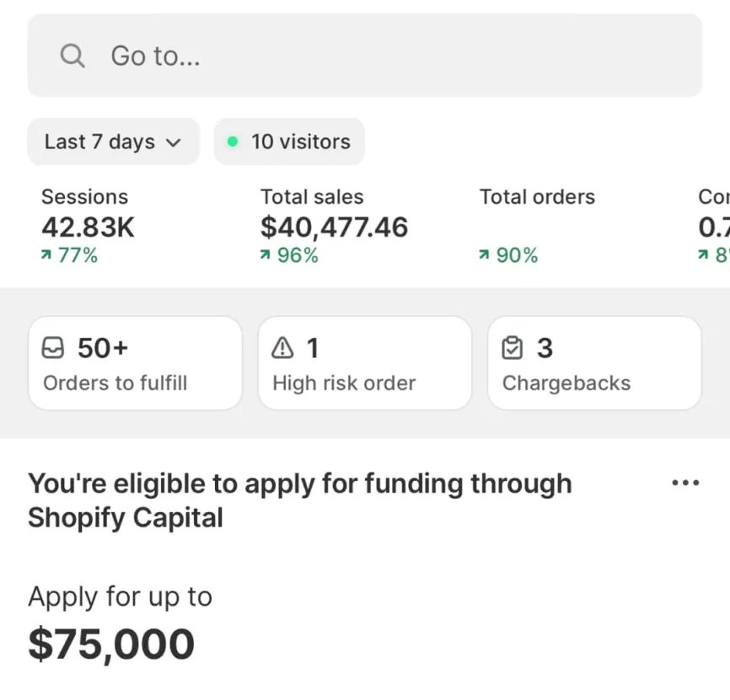The width and height of the screenshot is (730, 700).
Task: Open the 10 visitors live view
Action: 289,142
